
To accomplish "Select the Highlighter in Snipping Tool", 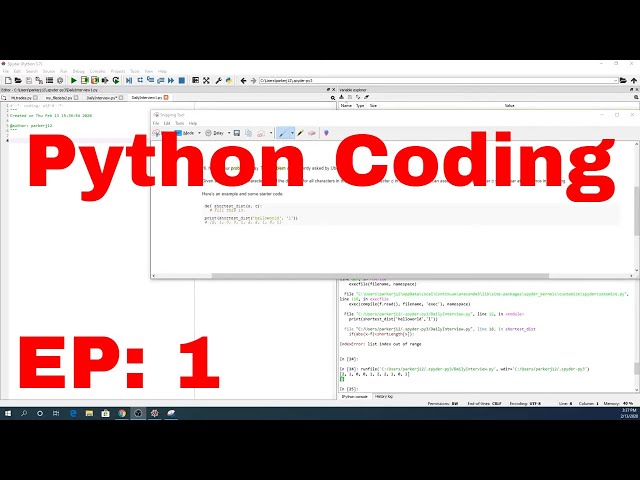I will click(x=300, y=133).
